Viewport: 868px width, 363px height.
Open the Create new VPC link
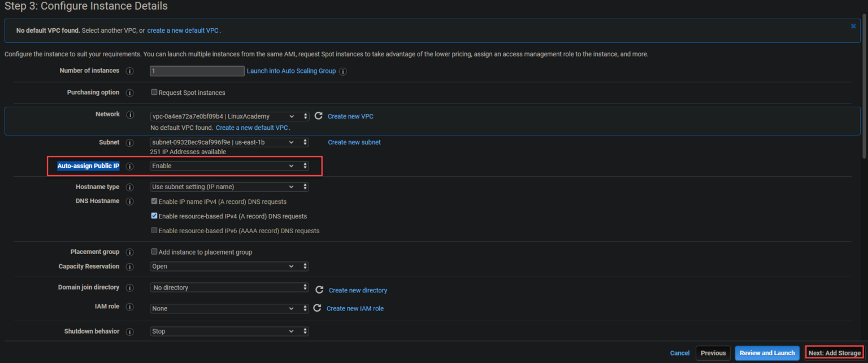(350, 116)
